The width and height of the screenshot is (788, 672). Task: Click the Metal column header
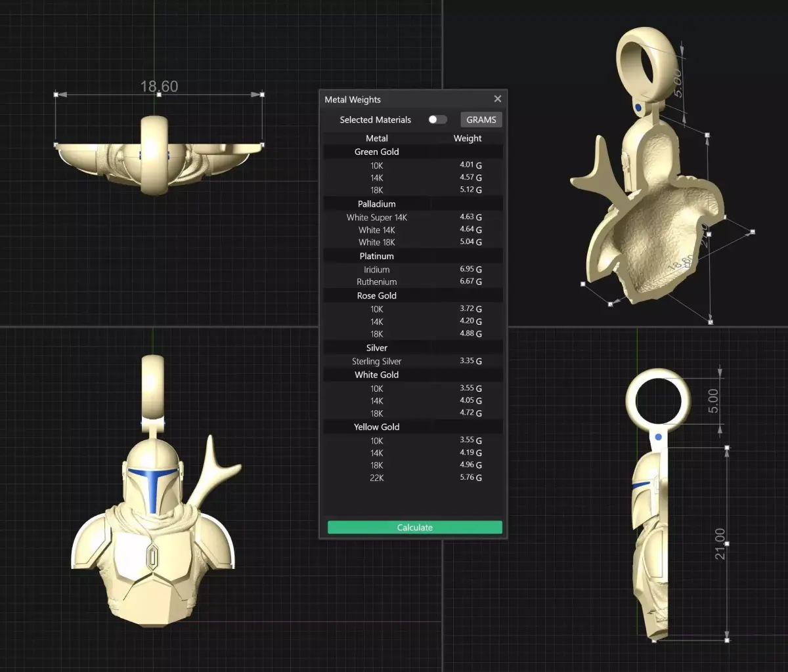click(x=377, y=138)
